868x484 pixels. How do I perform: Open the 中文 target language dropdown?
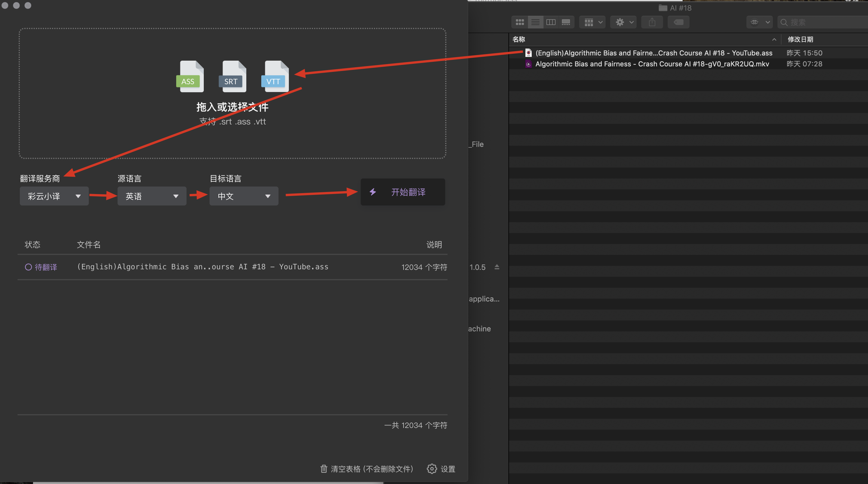tap(244, 196)
